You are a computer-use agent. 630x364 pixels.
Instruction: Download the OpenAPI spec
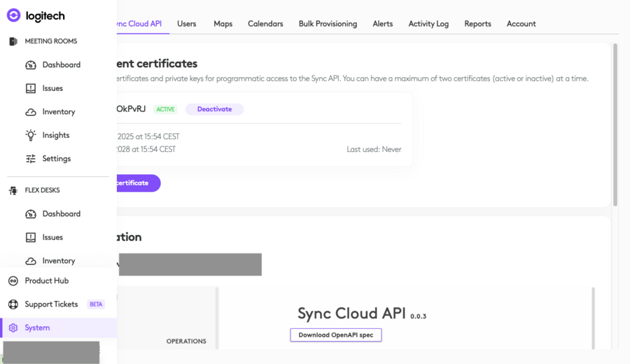pyautogui.click(x=336, y=335)
